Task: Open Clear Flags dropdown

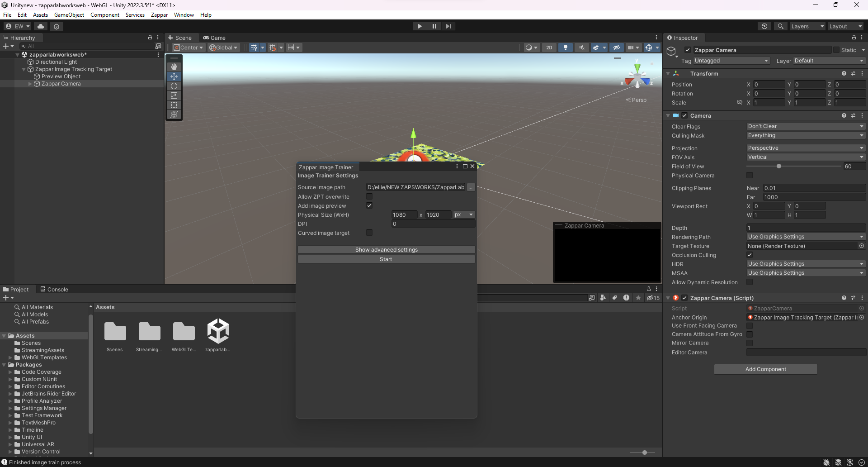Action: [806, 126]
